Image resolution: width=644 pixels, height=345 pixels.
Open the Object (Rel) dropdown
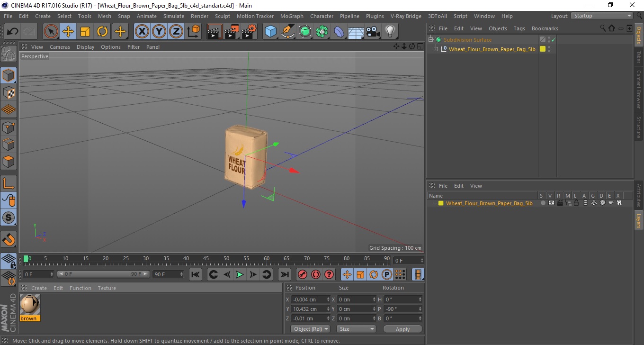311,329
